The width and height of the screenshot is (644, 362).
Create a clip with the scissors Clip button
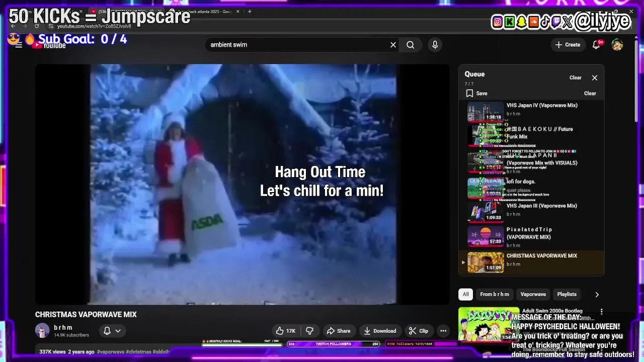pos(419,331)
